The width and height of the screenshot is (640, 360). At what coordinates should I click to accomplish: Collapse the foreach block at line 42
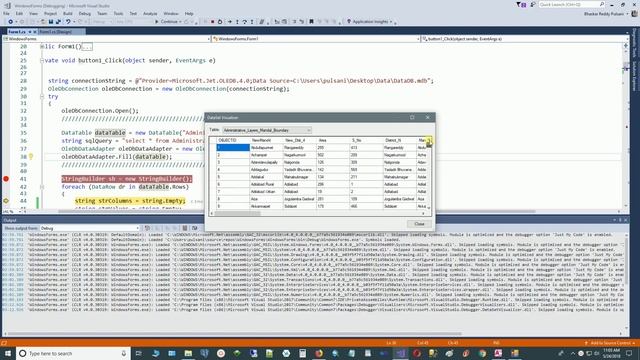click(42, 187)
